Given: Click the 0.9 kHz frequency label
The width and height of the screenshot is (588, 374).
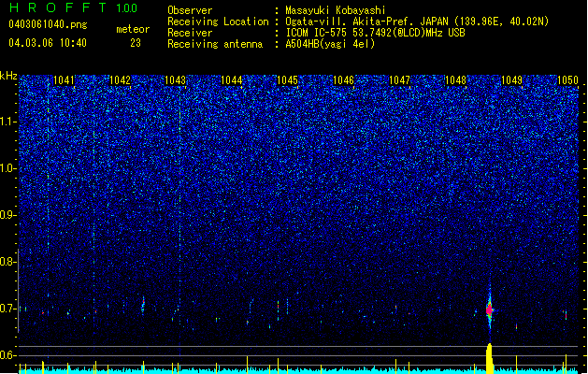Looking at the screenshot, I should [8, 215].
